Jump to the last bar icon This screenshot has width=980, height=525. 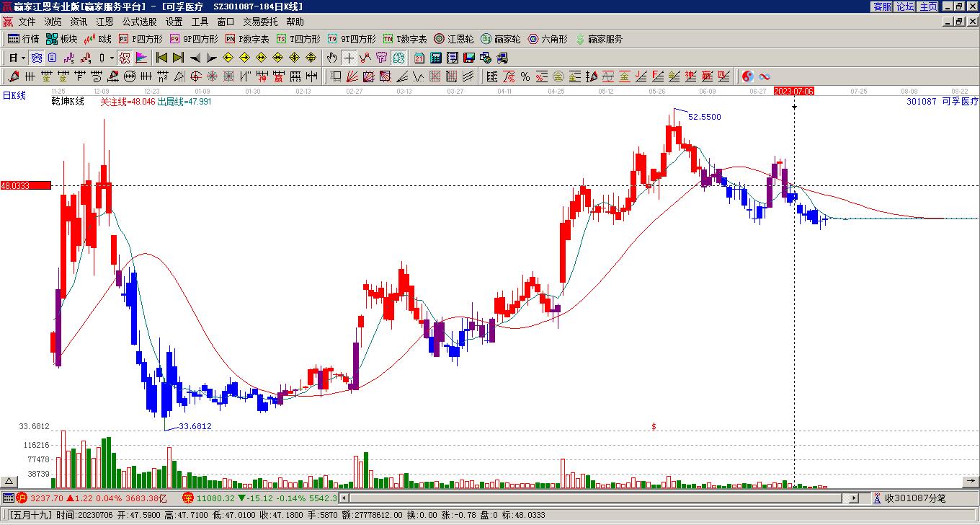coord(179,58)
